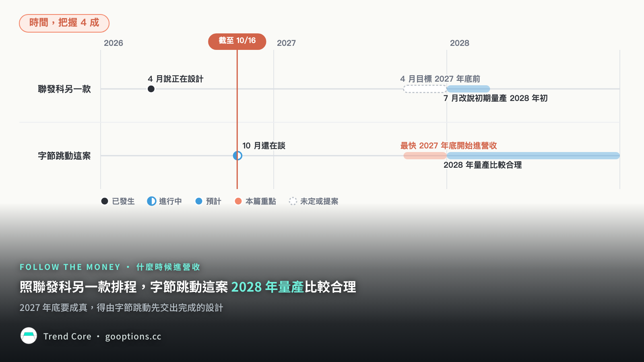Click the 進行中 legend label
Viewport: 644px width, 362px height.
click(x=170, y=201)
